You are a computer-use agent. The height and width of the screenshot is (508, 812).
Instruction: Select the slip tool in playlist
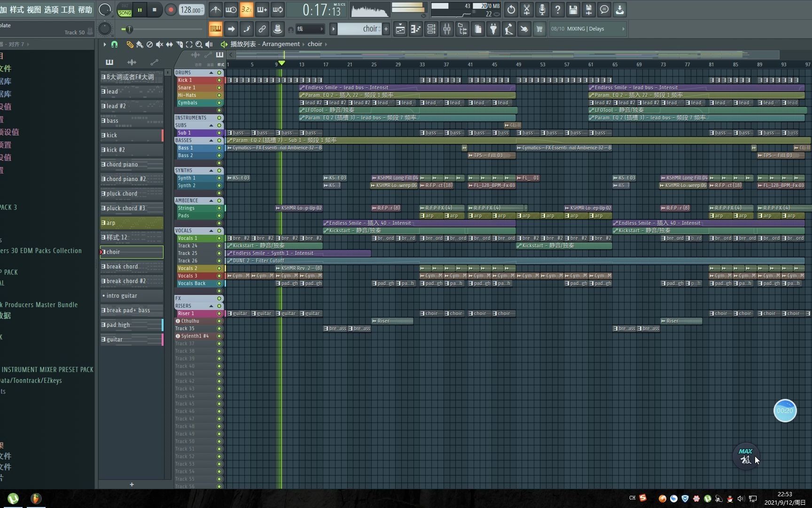tap(169, 44)
